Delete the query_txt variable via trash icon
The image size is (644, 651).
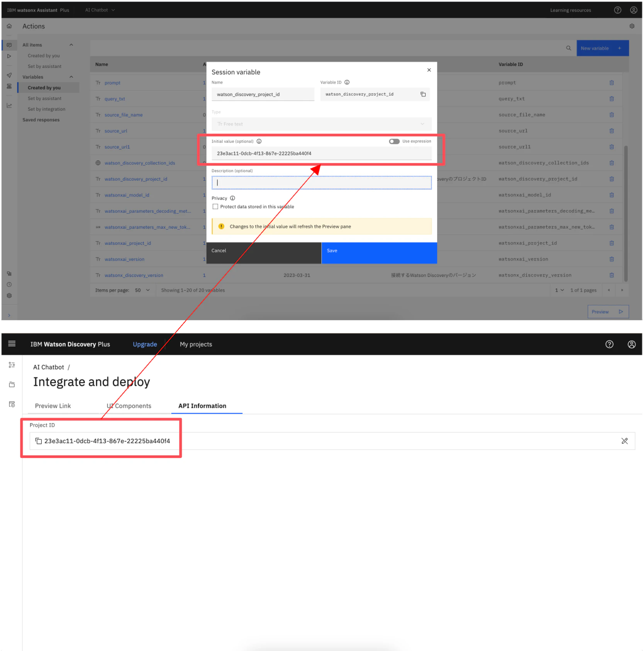611,99
